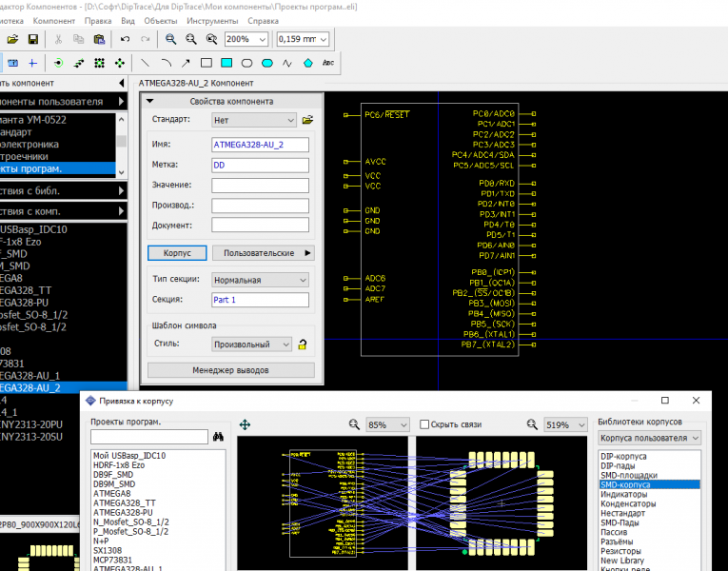Click the Менеджер выводов button
The height and width of the screenshot is (571, 728).
(x=230, y=370)
